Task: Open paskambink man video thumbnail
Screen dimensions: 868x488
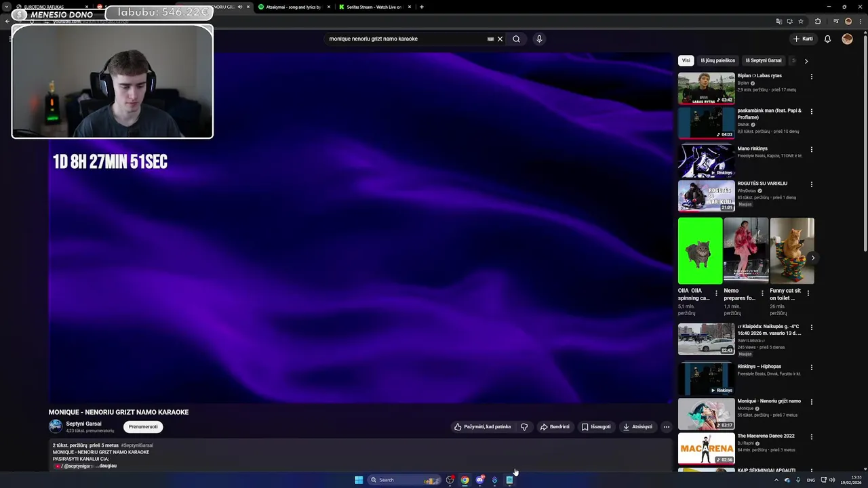Action: point(706,123)
